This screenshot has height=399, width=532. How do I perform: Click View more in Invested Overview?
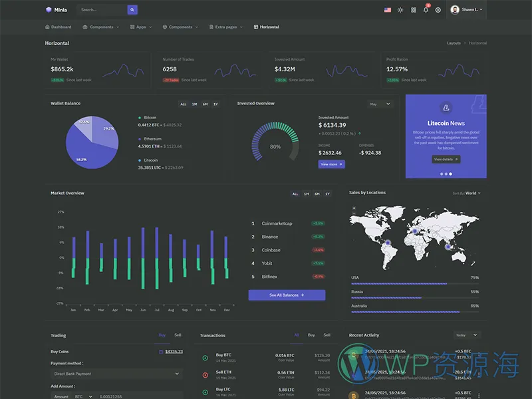coord(331,164)
